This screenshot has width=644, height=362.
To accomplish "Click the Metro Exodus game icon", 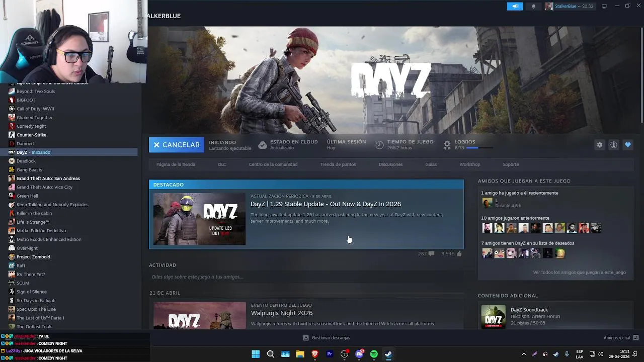I will [x=12, y=239].
